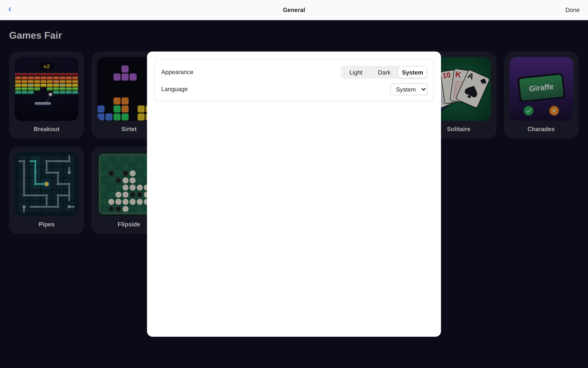Go back using the blue chevron
Image resolution: width=588 pixels, height=368 pixels.
[10, 9]
